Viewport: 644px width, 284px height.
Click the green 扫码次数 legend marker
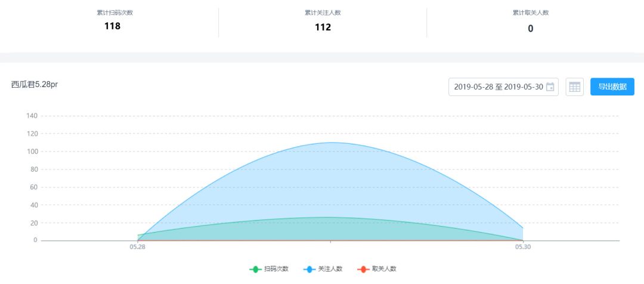(x=255, y=270)
